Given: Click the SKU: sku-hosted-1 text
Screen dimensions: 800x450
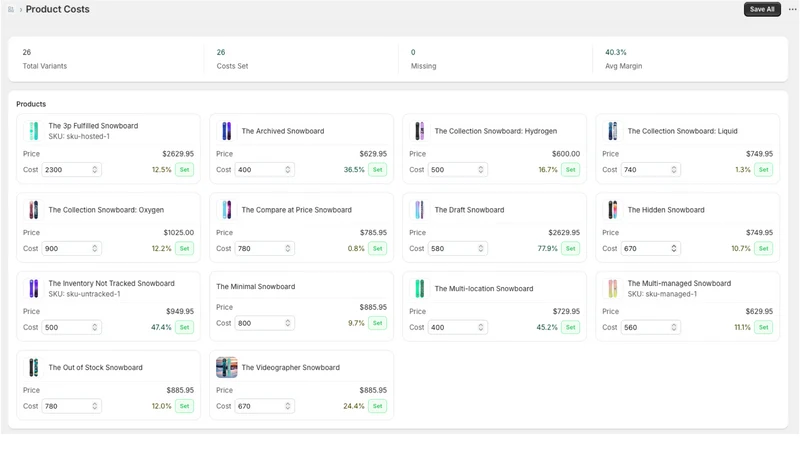Looking at the screenshot, I should point(79,136).
